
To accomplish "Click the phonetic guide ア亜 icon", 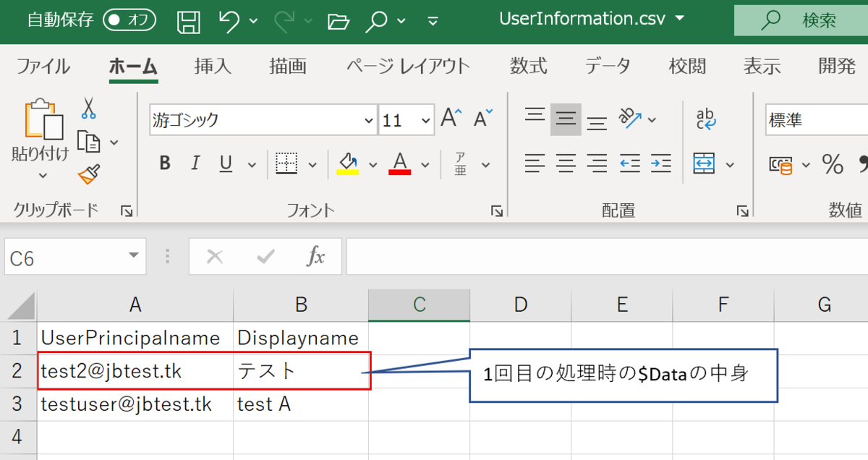I will tap(461, 163).
